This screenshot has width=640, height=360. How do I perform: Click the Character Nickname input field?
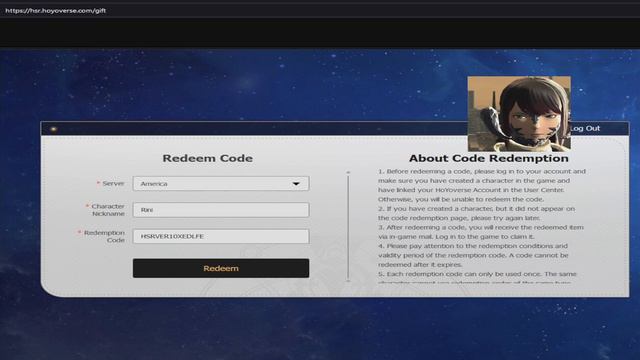point(221,210)
